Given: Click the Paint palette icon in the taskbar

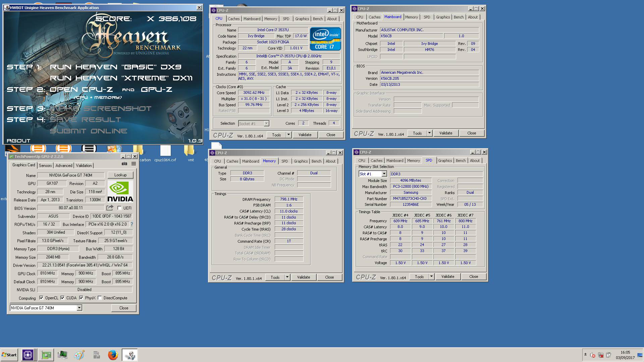Looking at the screenshot, I should (79, 355).
